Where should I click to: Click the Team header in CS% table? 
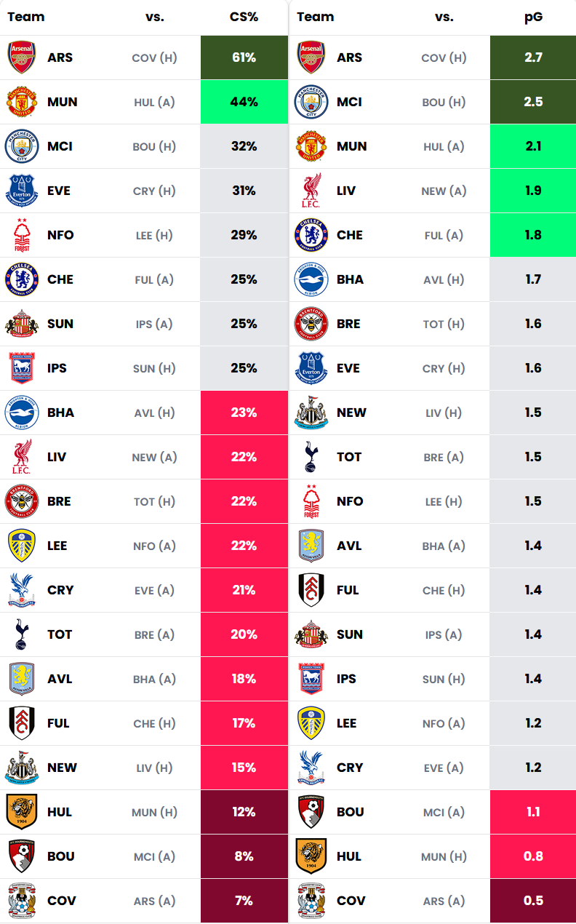26,17
